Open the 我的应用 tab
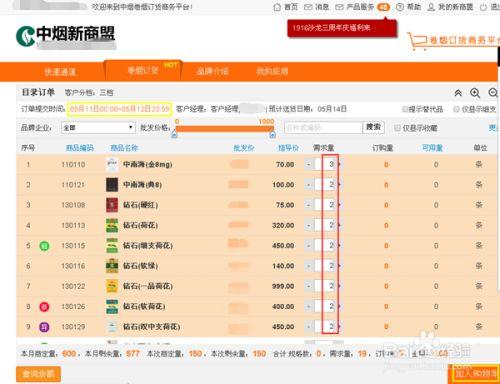This screenshot has width=500, height=384. coord(272,71)
